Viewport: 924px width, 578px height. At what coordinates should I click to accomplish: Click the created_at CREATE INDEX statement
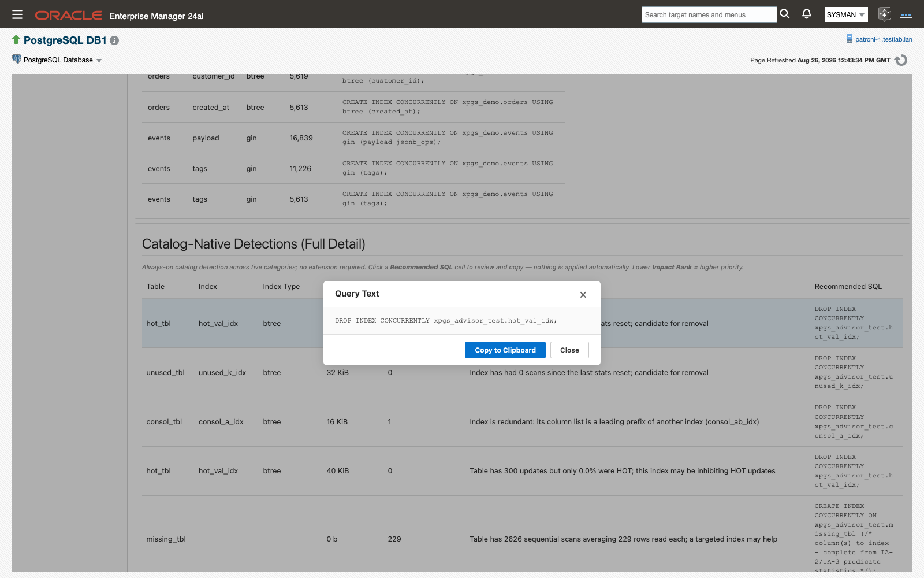(x=448, y=107)
